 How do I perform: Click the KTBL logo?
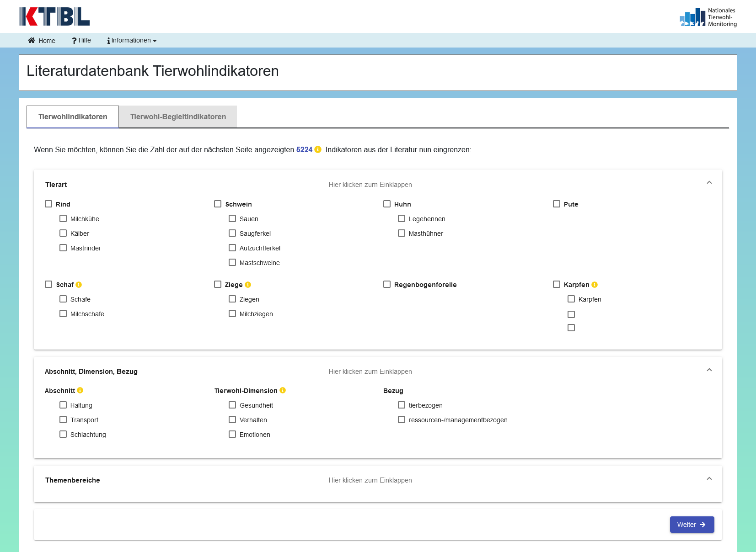[x=54, y=16]
